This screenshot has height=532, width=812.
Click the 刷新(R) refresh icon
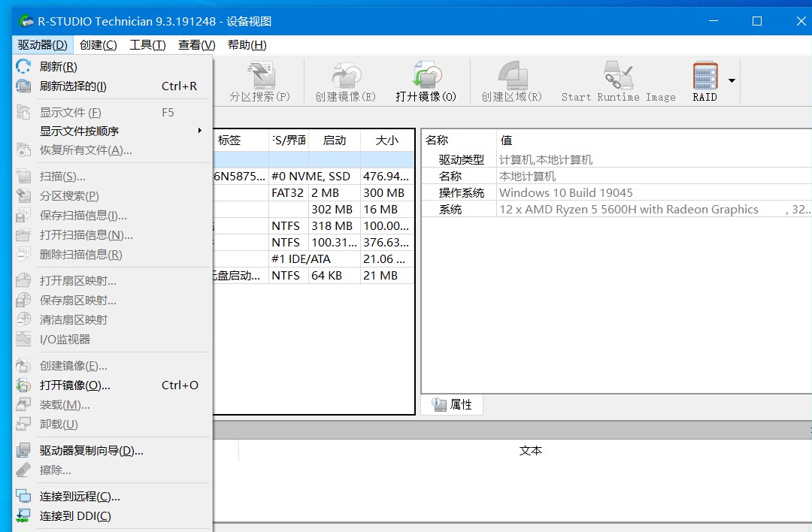[23, 66]
